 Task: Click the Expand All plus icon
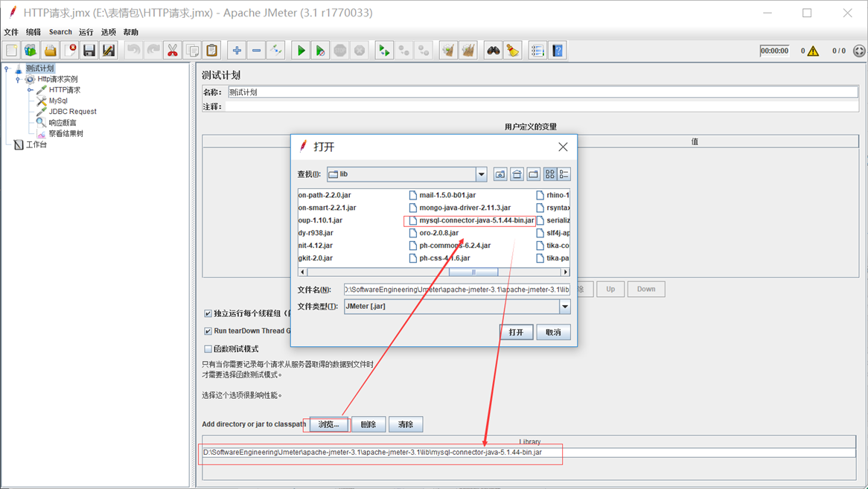click(x=237, y=51)
